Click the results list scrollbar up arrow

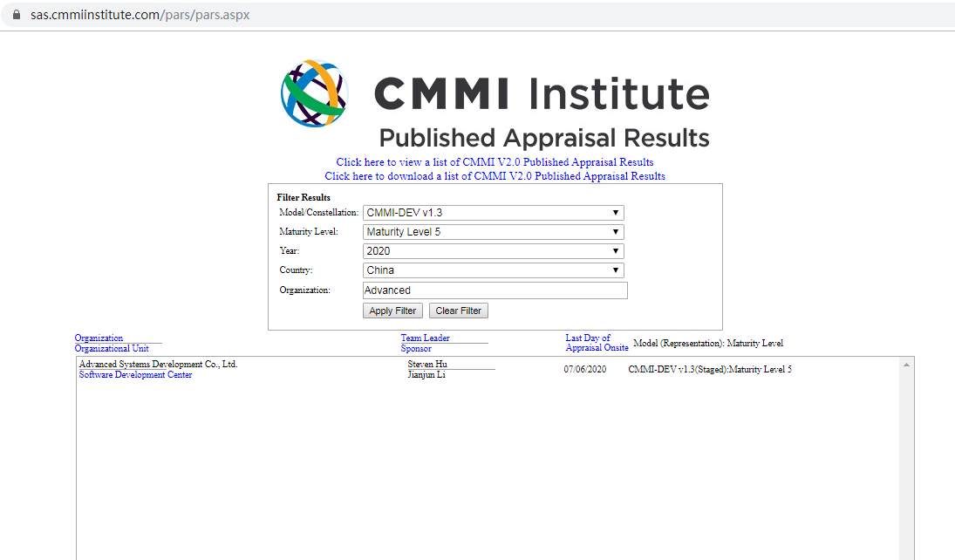(x=907, y=364)
